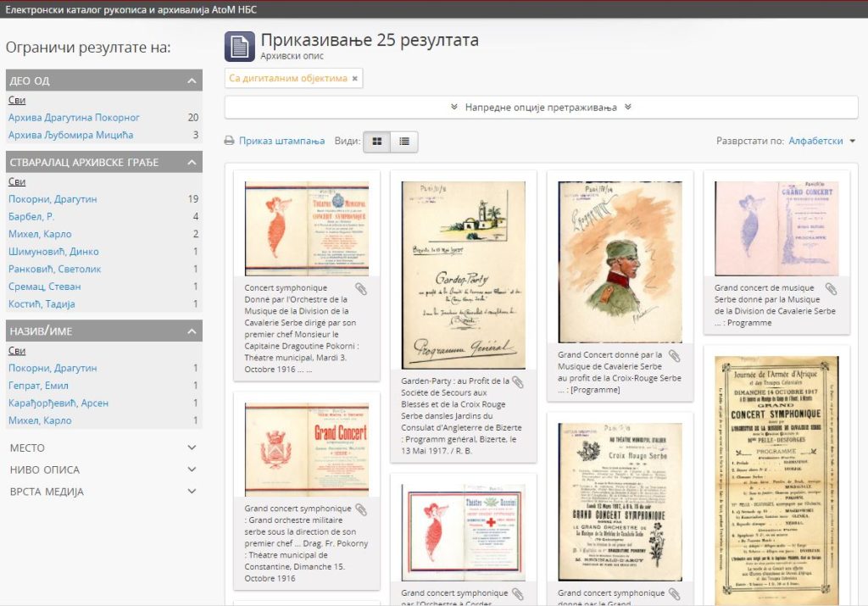Open title 'Grand orchestre militaire serbe' description
Viewport: 868px width, 606px height.
pos(306,543)
